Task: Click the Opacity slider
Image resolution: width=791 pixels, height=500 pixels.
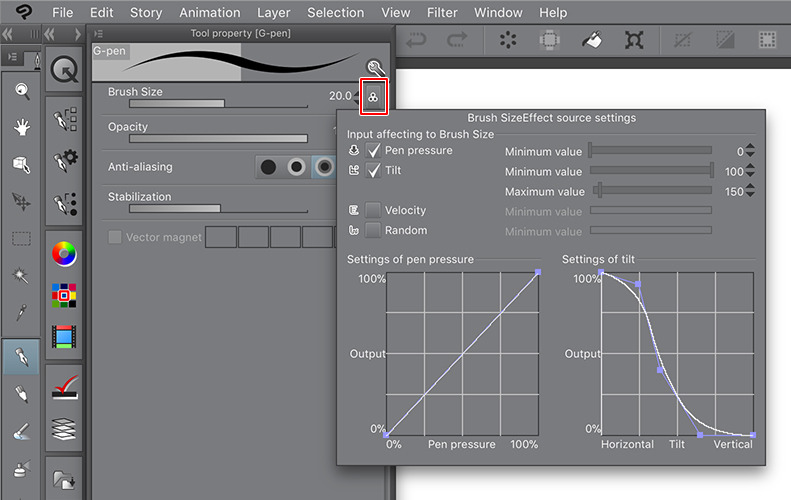Action: point(218,139)
